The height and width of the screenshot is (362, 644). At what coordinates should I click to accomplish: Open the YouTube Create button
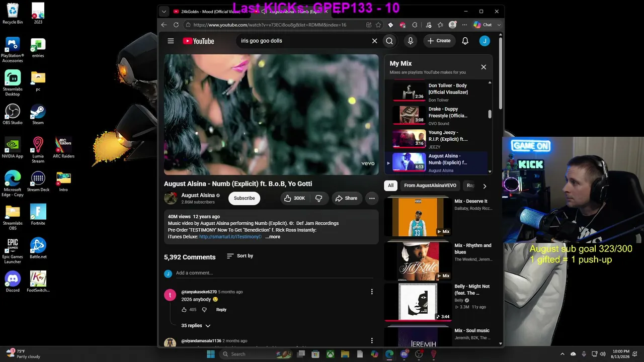[x=439, y=41]
